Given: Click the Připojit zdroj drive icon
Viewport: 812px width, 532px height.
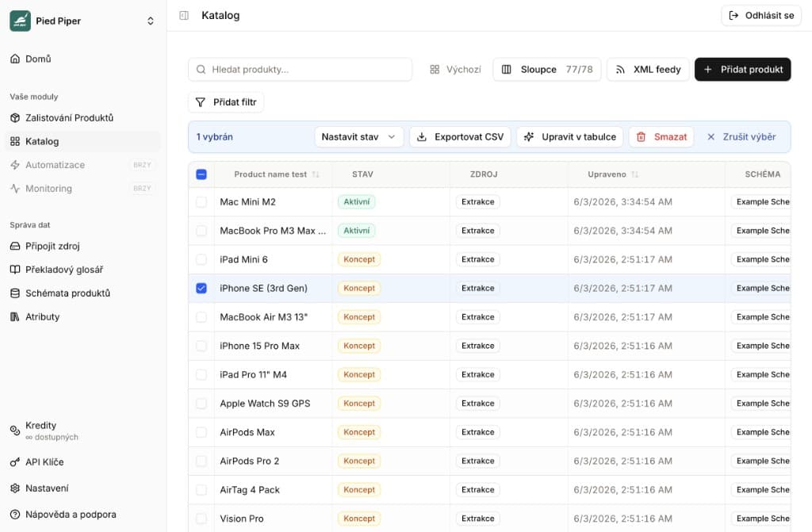Looking at the screenshot, I should [x=15, y=246].
